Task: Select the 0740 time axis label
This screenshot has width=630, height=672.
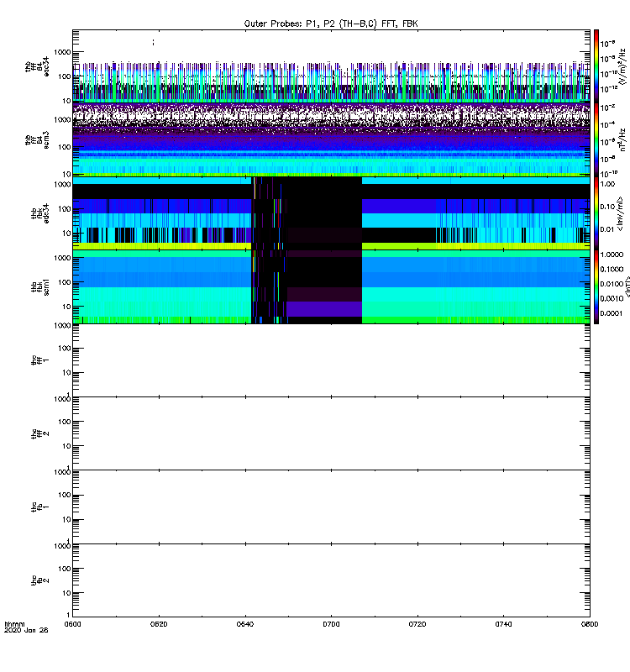Action: tap(503, 624)
